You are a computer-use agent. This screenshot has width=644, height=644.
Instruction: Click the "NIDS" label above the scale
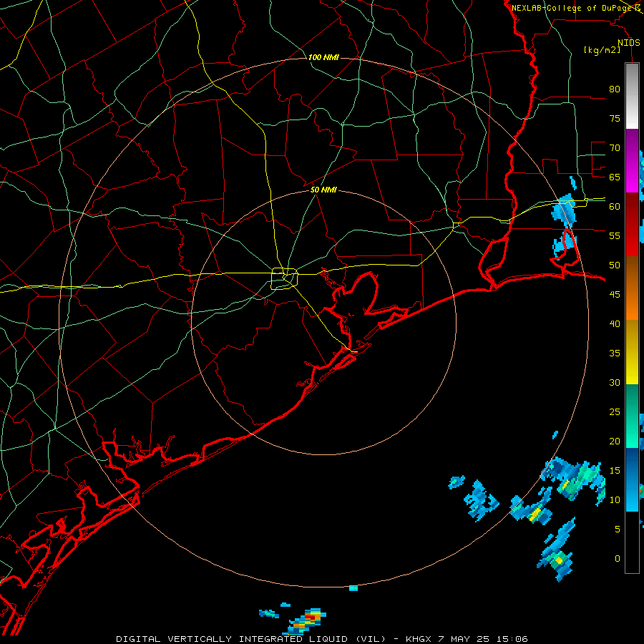[629, 43]
